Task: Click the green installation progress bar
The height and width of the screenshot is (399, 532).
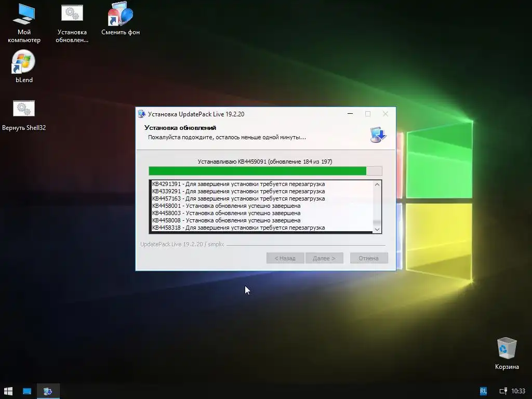Action: 265,170
